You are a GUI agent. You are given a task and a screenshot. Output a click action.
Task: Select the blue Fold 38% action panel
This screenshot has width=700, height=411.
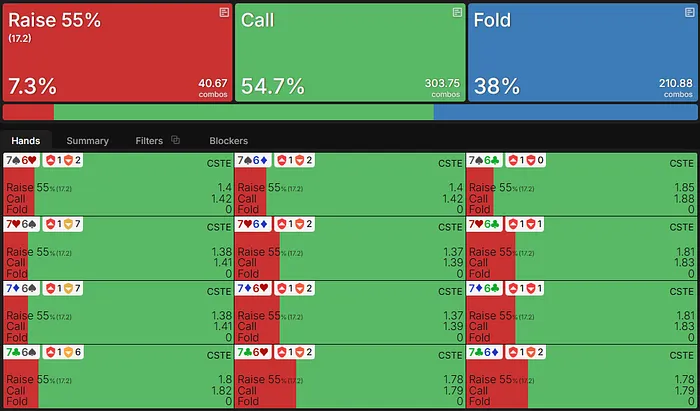coord(581,52)
